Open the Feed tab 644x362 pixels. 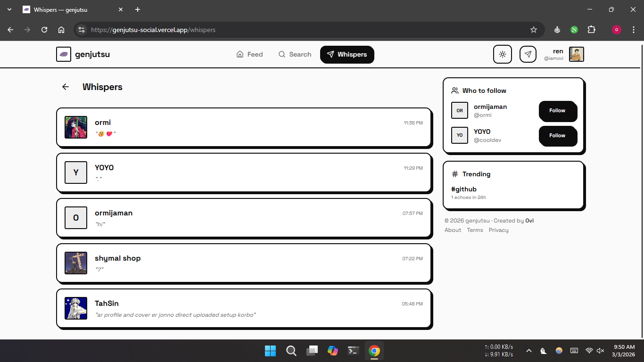coord(249,54)
